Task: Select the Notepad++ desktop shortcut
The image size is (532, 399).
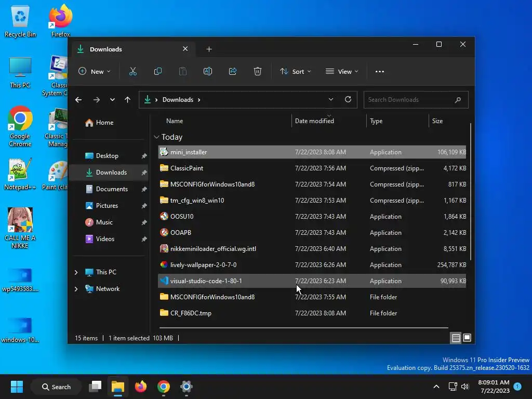Action: pyautogui.click(x=20, y=174)
